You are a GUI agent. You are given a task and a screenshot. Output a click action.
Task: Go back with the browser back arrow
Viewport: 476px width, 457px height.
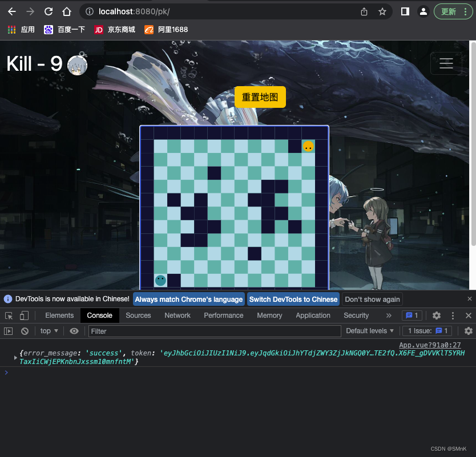coord(12,11)
